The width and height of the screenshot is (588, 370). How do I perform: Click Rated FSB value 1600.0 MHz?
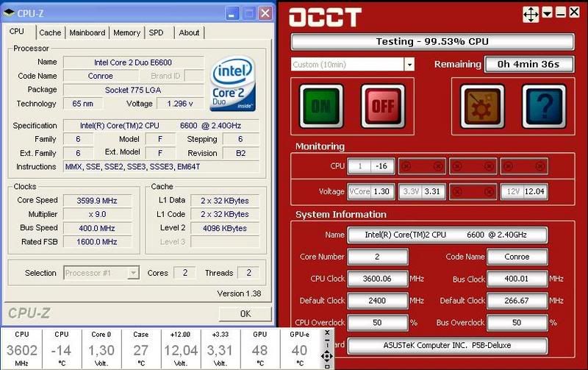(x=97, y=242)
